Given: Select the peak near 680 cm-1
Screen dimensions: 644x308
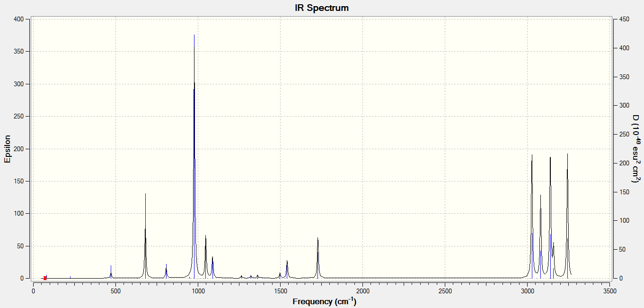Looking at the screenshot, I should [145, 237].
